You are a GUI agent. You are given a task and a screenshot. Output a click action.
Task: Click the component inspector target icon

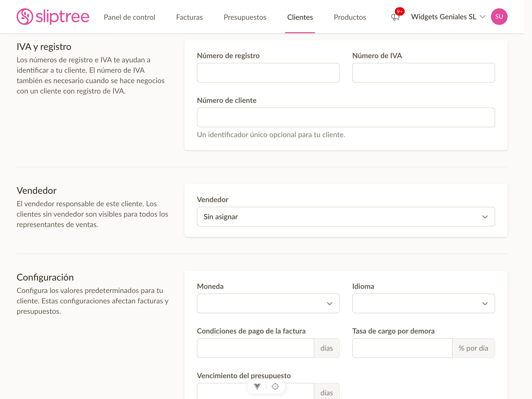(275, 387)
